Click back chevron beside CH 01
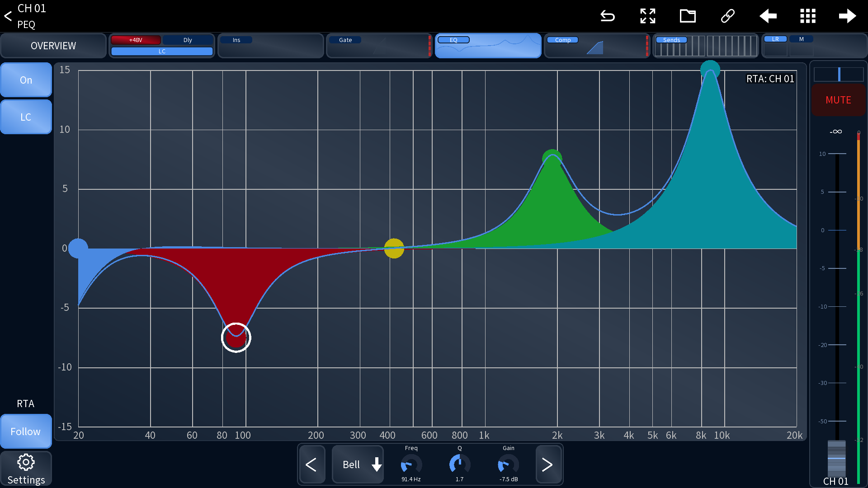Screen dimensions: 868x488 tap(8, 16)
